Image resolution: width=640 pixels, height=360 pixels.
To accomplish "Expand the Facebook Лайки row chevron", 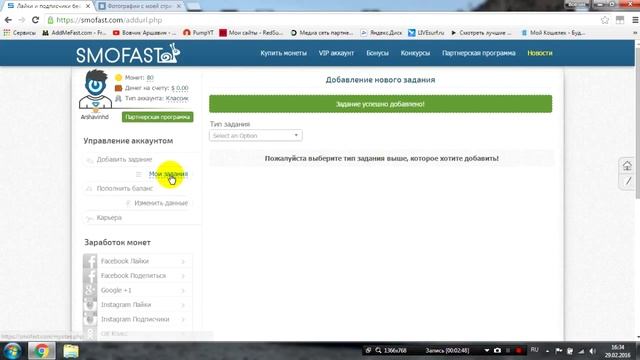I will 183,261.
